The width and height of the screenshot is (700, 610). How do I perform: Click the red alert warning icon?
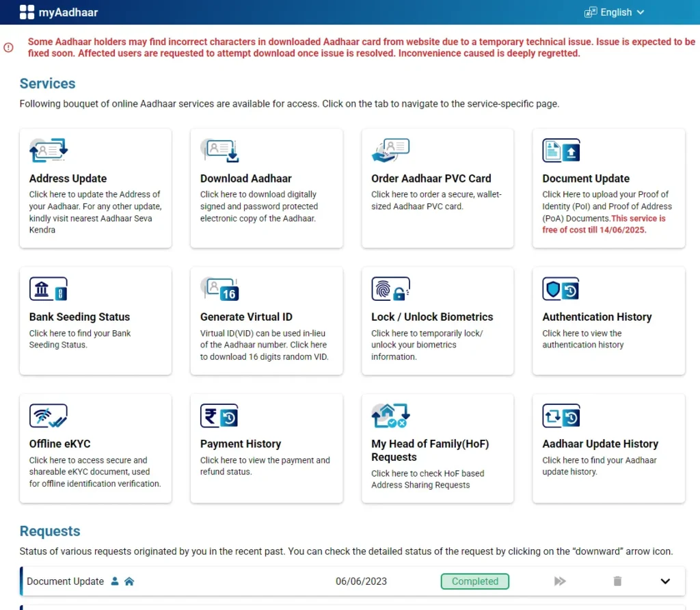click(x=8, y=47)
